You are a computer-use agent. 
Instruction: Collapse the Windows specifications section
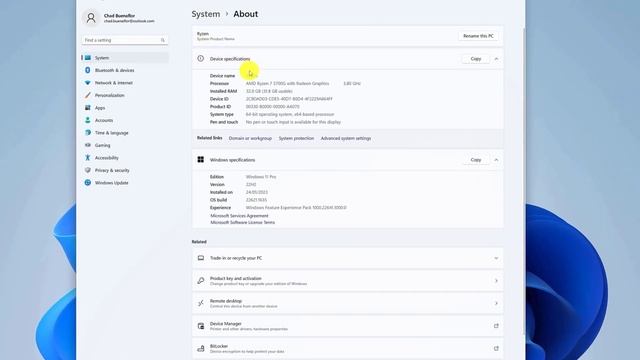point(496,160)
